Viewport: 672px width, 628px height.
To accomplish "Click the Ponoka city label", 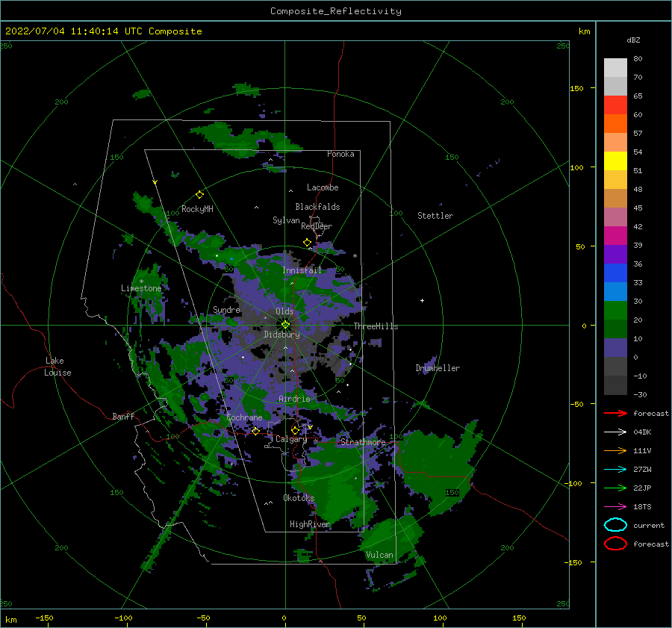I will pyautogui.click(x=340, y=154).
